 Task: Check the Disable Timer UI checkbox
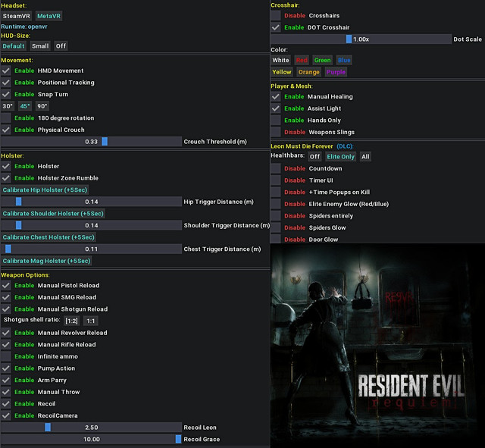click(x=276, y=180)
